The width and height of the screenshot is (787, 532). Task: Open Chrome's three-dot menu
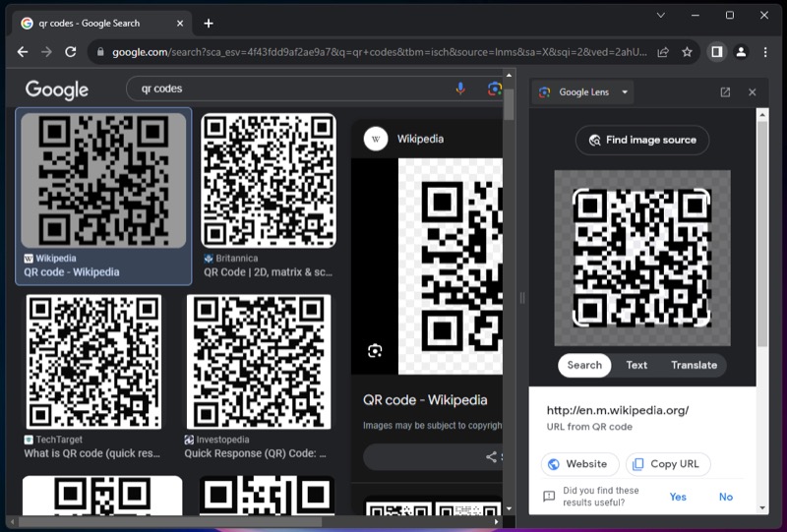(765, 52)
